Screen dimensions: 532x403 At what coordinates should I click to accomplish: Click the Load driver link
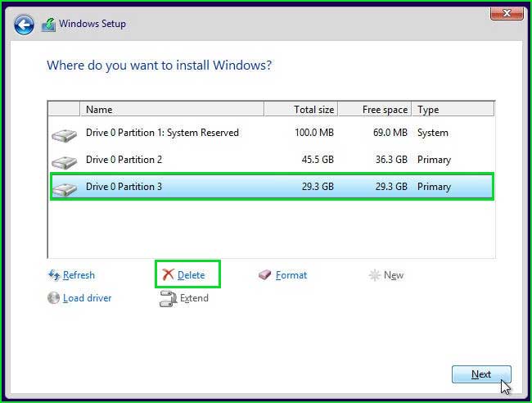[88, 298]
